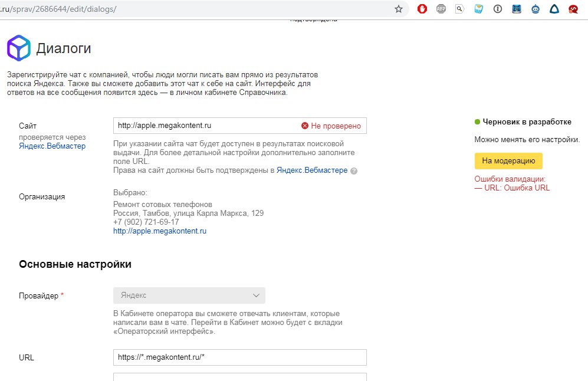This screenshot has height=381, width=588.
Task: Click address 'Россия, Тамбов, улица Карла Маркса, 129'
Action: (188, 214)
